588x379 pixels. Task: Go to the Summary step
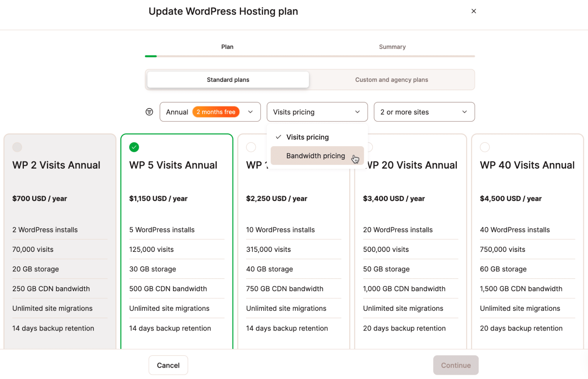point(392,47)
